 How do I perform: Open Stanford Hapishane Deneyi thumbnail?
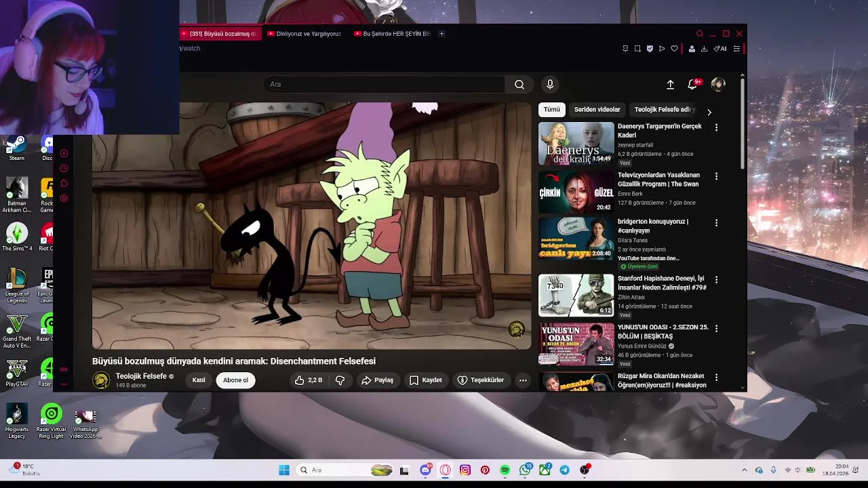(x=576, y=295)
